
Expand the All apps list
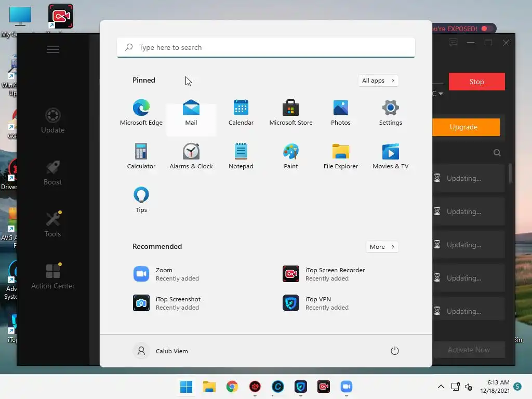pyautogui.click(x=378, y=81)
